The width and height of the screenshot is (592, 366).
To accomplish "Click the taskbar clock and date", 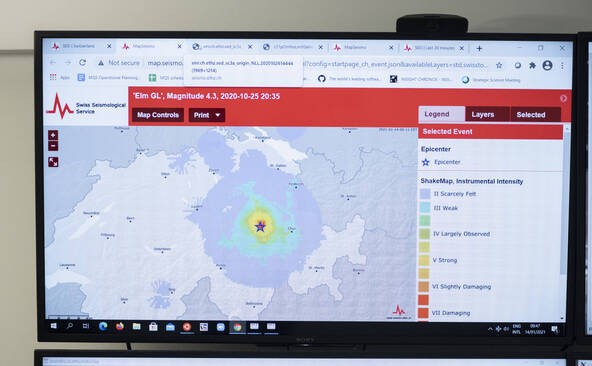I will pyautogui.click(x=535, y=329).
